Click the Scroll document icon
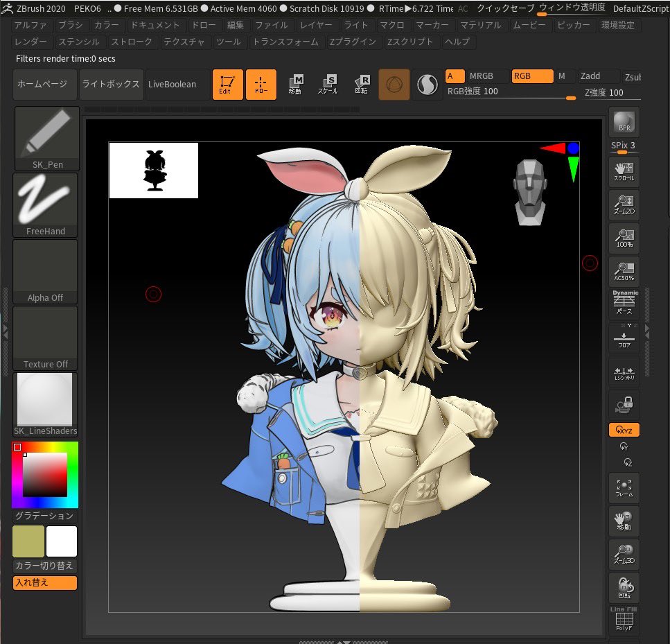 coord(624,172)
